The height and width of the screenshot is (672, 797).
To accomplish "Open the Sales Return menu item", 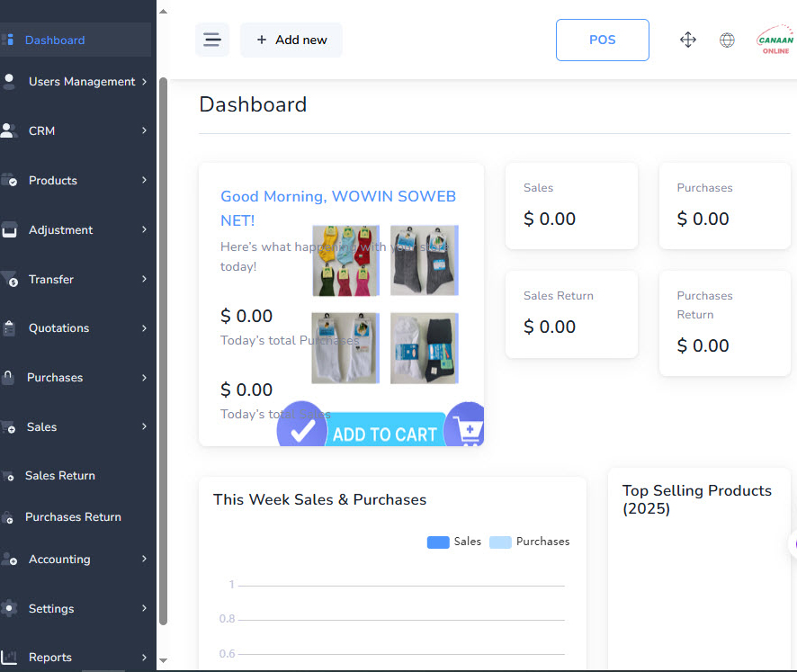I will tap(59, 476).
